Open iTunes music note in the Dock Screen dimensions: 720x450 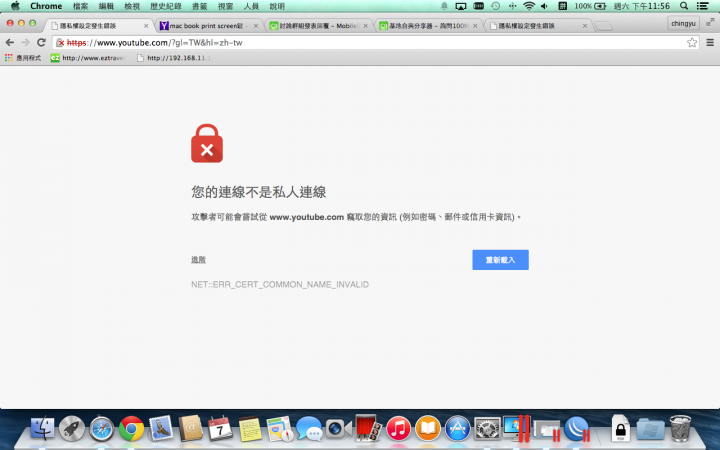click(x=398, y=429)
